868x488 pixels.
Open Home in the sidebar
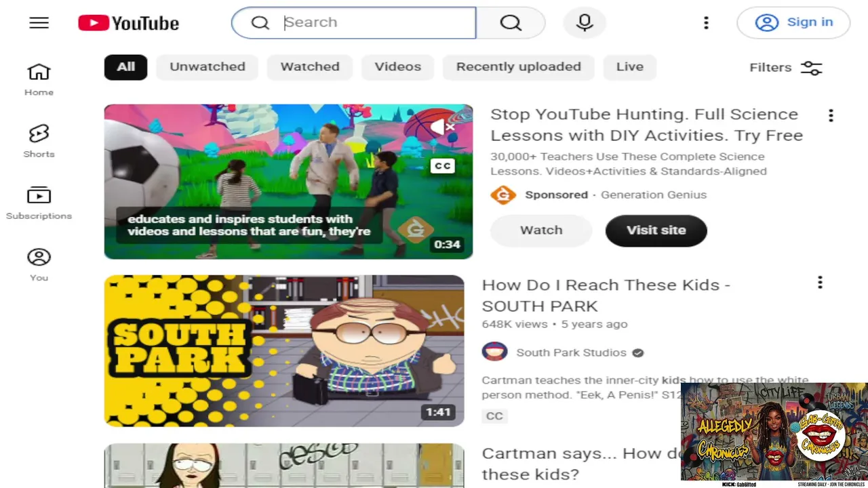(39, 79)
